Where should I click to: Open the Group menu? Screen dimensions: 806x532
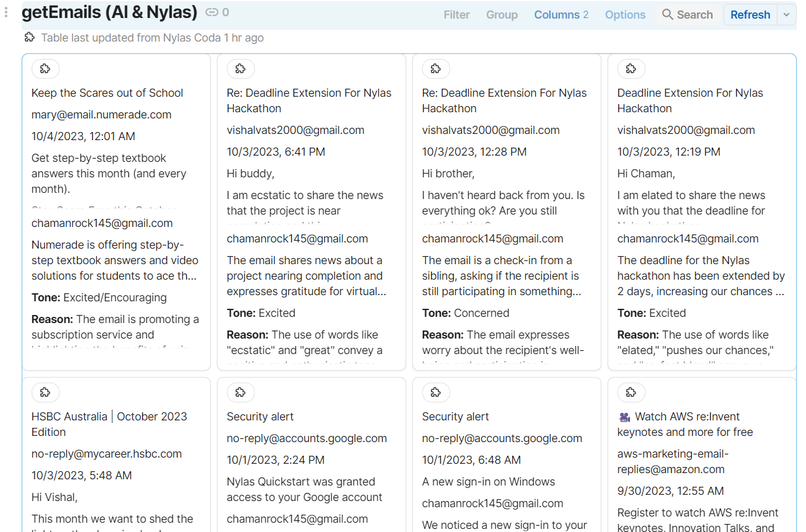point(502,15)
